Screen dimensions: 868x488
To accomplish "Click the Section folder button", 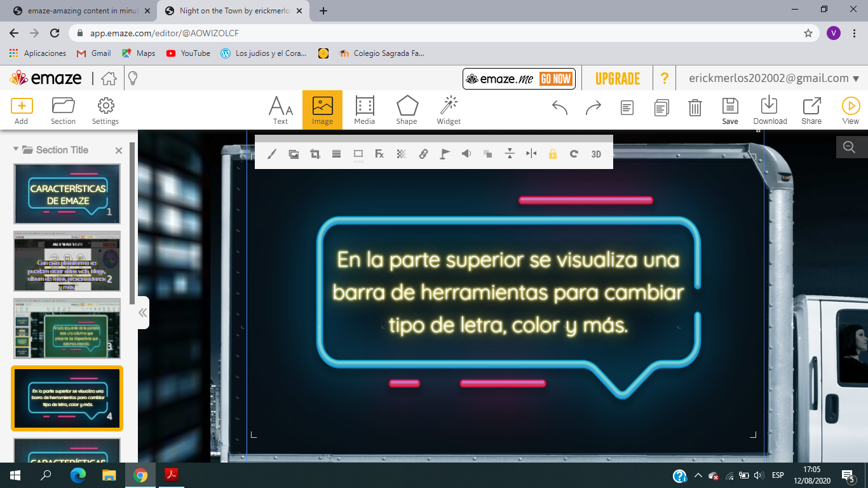I will [63, 110].
